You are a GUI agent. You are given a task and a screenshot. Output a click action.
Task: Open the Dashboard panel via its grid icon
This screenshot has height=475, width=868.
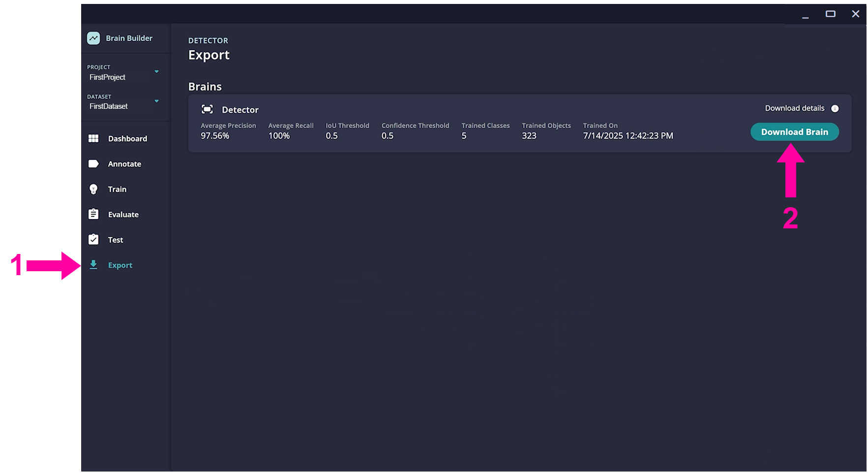[93, 138]
